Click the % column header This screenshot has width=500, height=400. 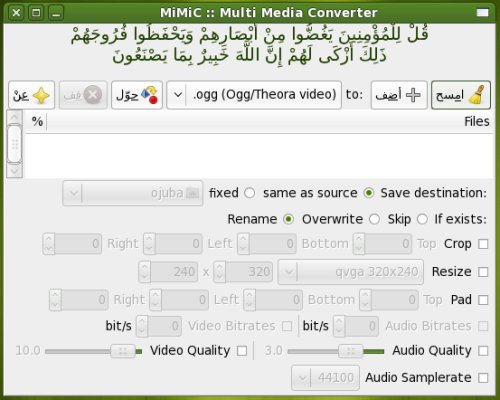click(x=36, y=122)
